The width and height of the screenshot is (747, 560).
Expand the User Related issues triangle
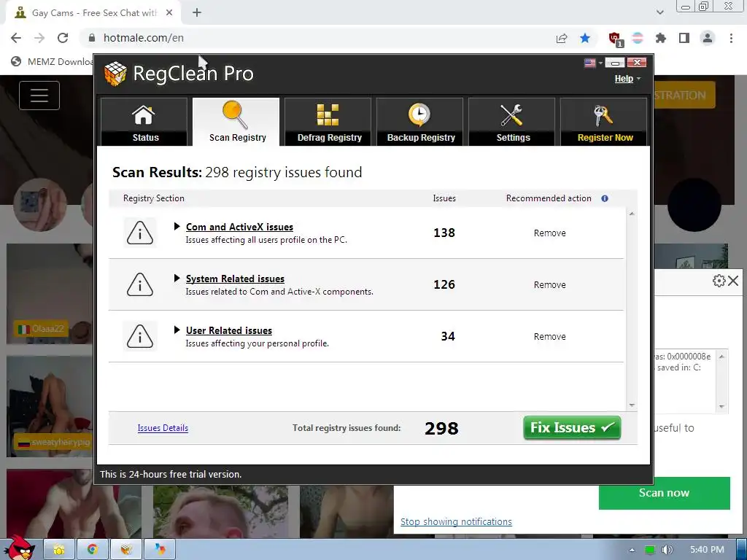pos(177,330)
